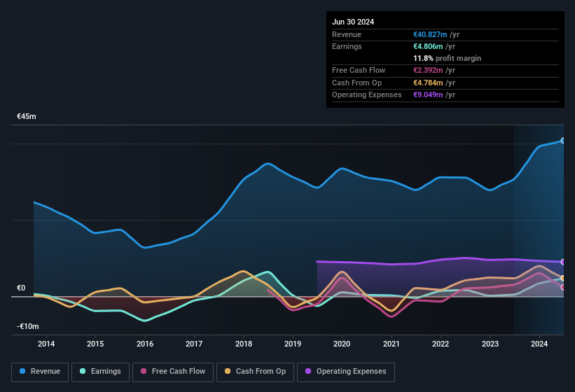Click the 11.8% profit margin text
Screen dimensions: 575x392
[447, 58]
